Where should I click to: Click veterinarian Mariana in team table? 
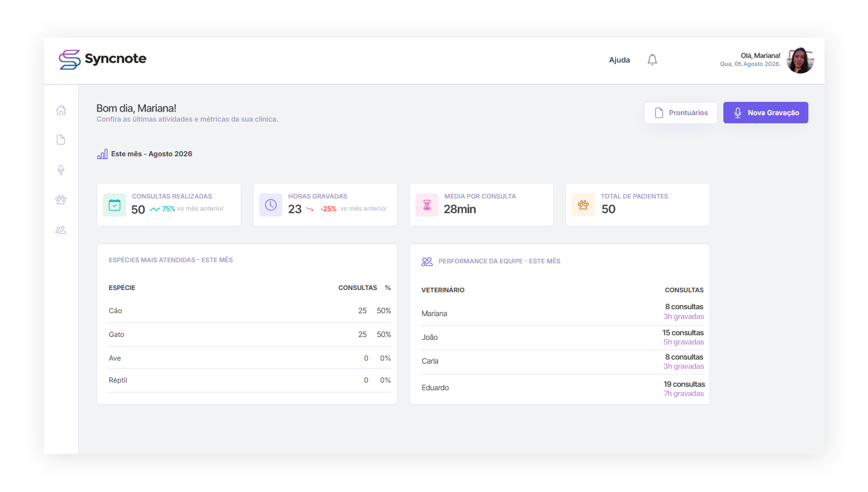click(434, 314)
